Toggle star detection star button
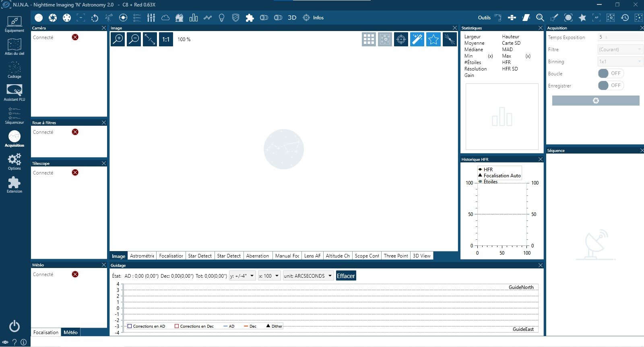Image resolution: width=644 pixels, height=347 pixels. click(433, 39)
